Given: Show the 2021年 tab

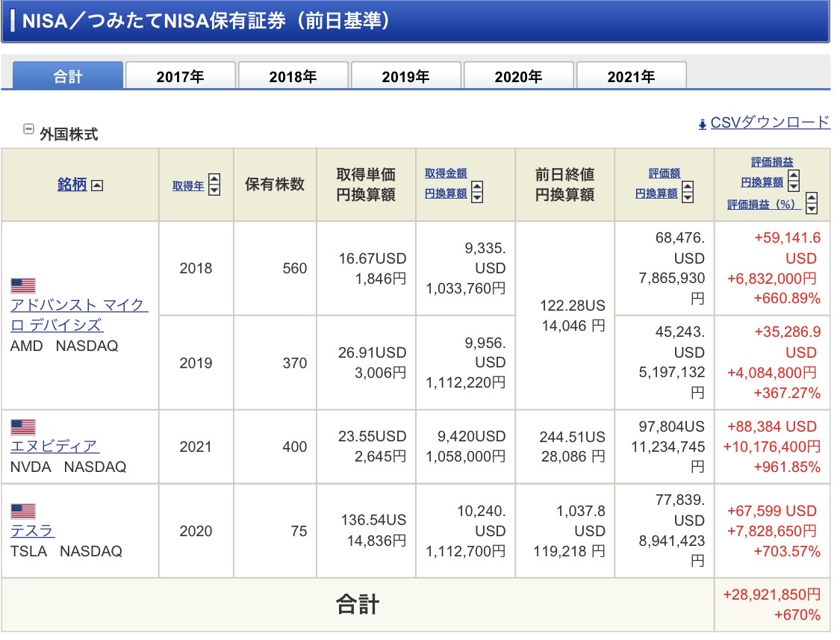Looking at the screenshot, I should [x=631, y=76].
